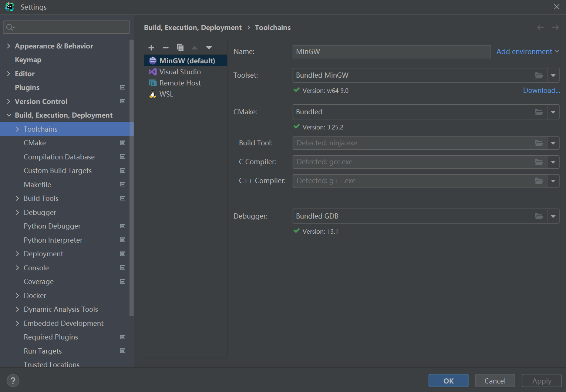566x392 pixels.
Task: Click the Download link for MinGW
Action: click(541, 90)
